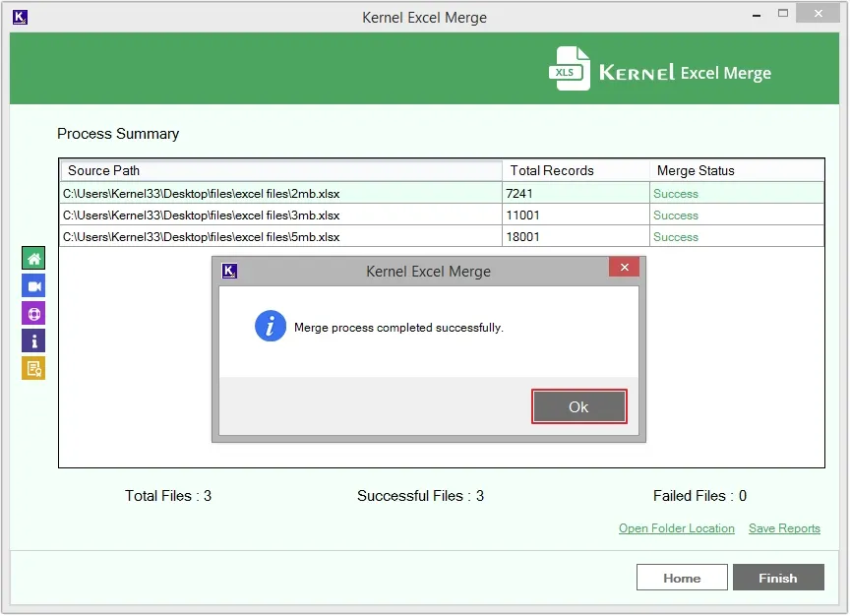
Task: Click the Merge Status column header
Action: [736, 170]
